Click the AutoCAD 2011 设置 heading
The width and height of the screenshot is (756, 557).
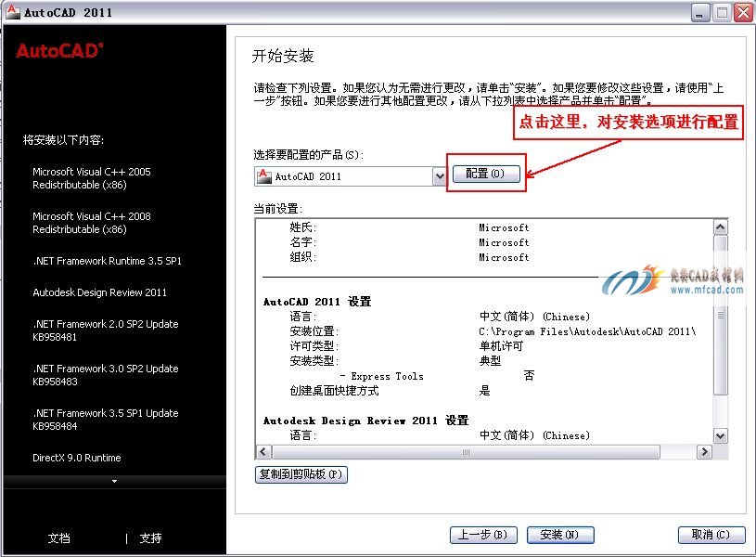click(x=317, y=302)
